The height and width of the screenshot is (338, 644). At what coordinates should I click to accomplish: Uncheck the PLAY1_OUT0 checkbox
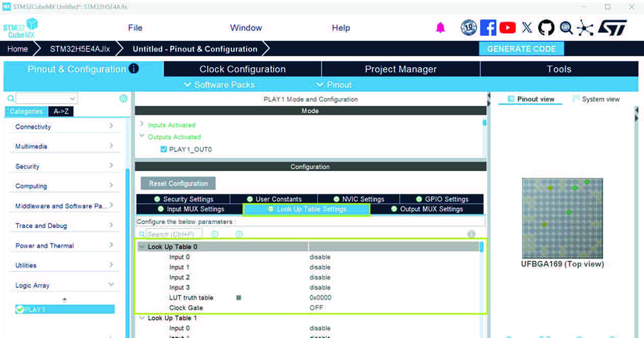point(164,149)
